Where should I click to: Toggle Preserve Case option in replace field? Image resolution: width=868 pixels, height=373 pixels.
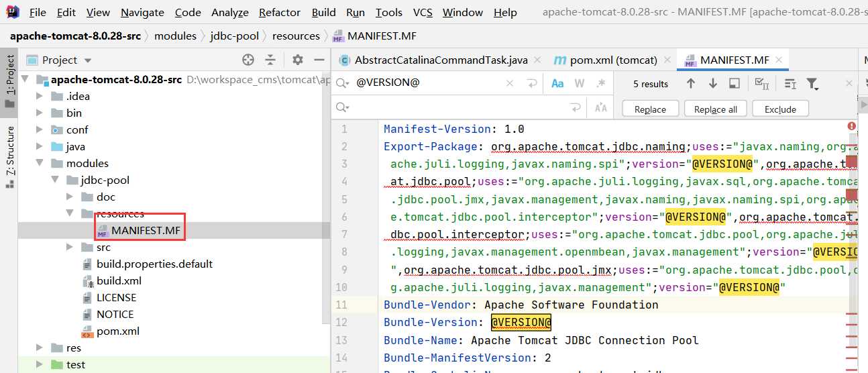(600, 107)
